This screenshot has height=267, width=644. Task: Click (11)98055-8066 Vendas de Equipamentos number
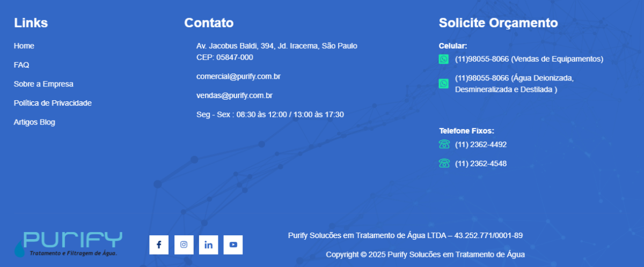[529, 59]
